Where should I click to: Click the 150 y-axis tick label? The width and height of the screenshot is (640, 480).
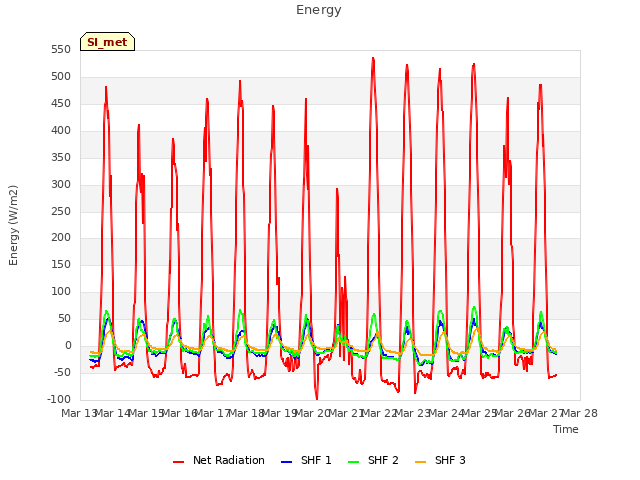pos(61,264)
